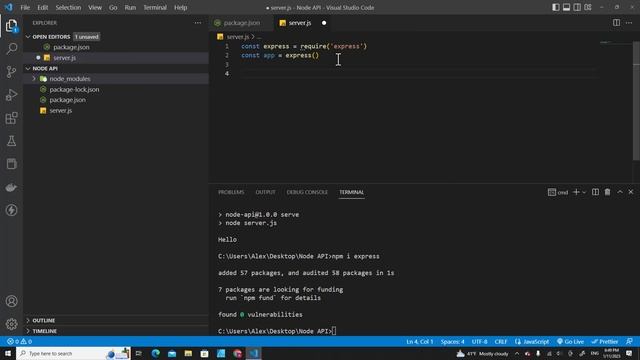Toggle primary side bar layout icon
Viewport: 640px width, 360px height.
point(556,7)
